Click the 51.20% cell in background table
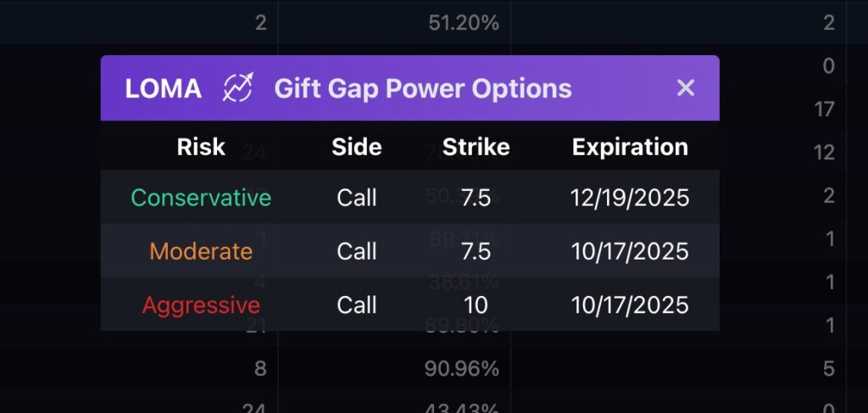The width and height of the screenshot is (868, 413). [464, 23]
